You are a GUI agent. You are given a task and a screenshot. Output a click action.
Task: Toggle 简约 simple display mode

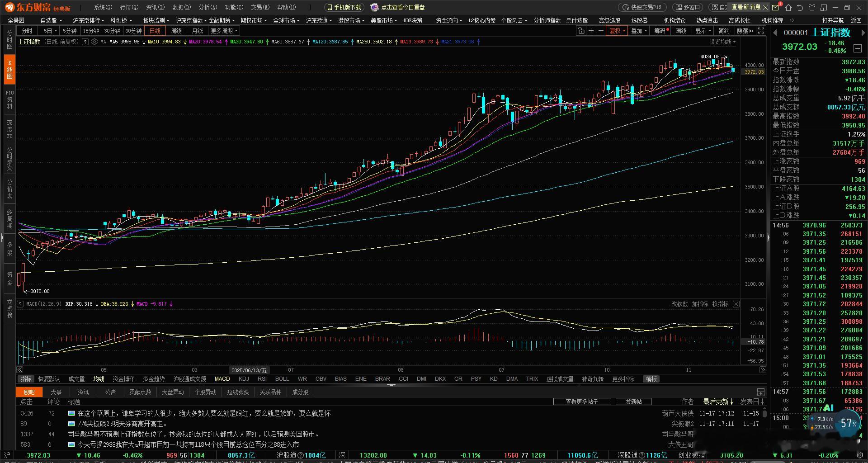tap(724, 31)
